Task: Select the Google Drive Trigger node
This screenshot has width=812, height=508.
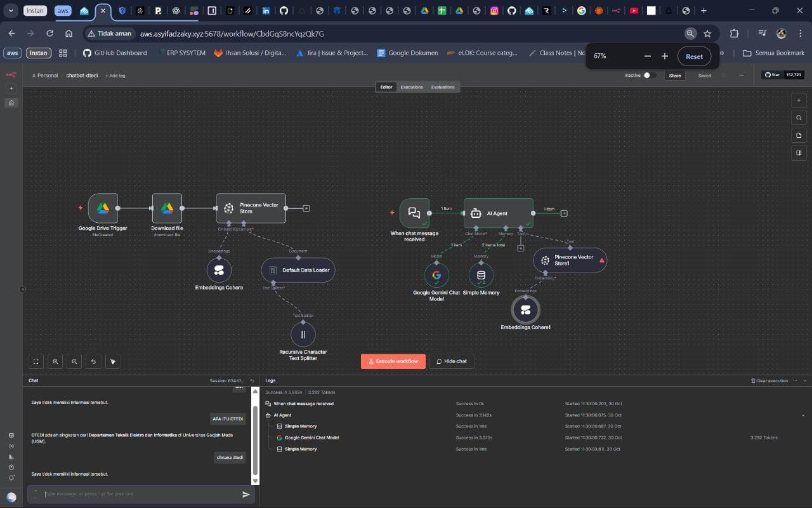Action: click(102, 208)
